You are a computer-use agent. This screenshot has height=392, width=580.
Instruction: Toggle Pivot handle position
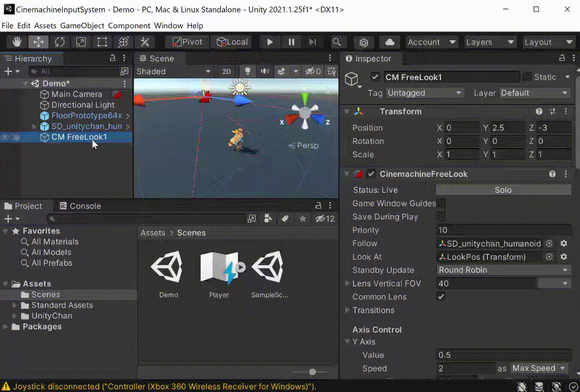[187, 42]
